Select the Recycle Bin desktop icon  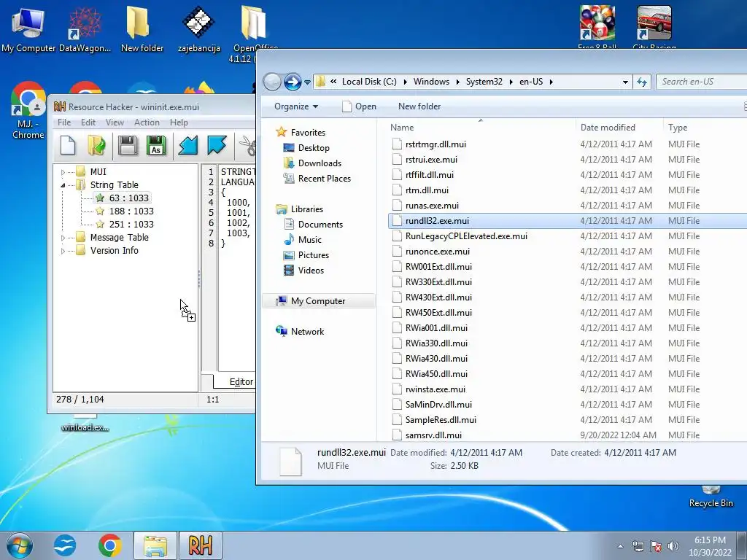pyautogui.click(x=711, y=497)
